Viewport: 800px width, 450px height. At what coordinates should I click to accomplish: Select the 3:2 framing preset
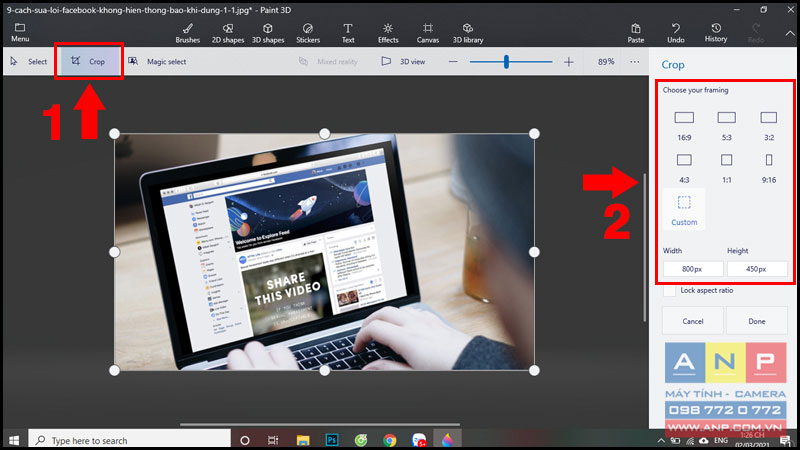coord(769,126)
